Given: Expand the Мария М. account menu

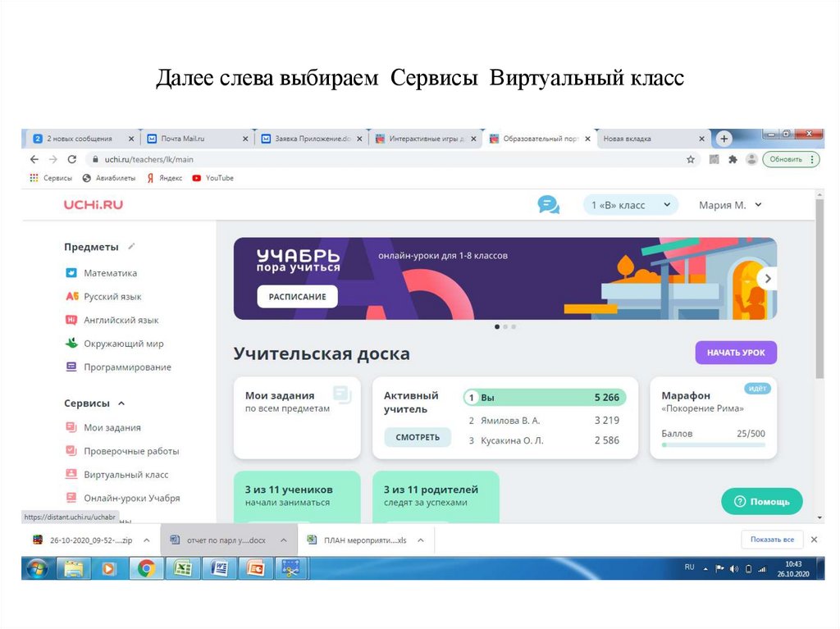Looking at the screenshot, I should click(729, 205).
